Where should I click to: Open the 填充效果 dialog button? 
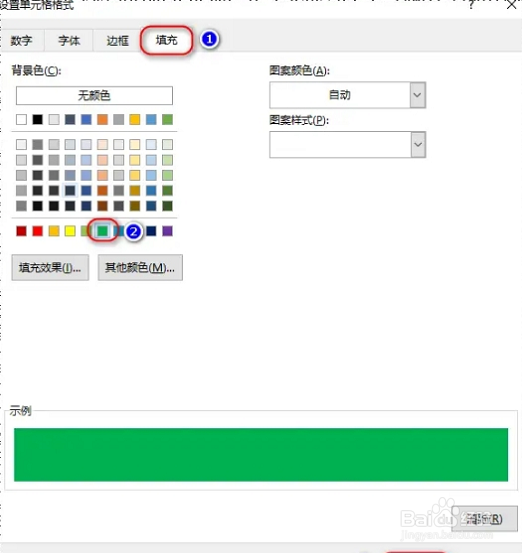50,268
